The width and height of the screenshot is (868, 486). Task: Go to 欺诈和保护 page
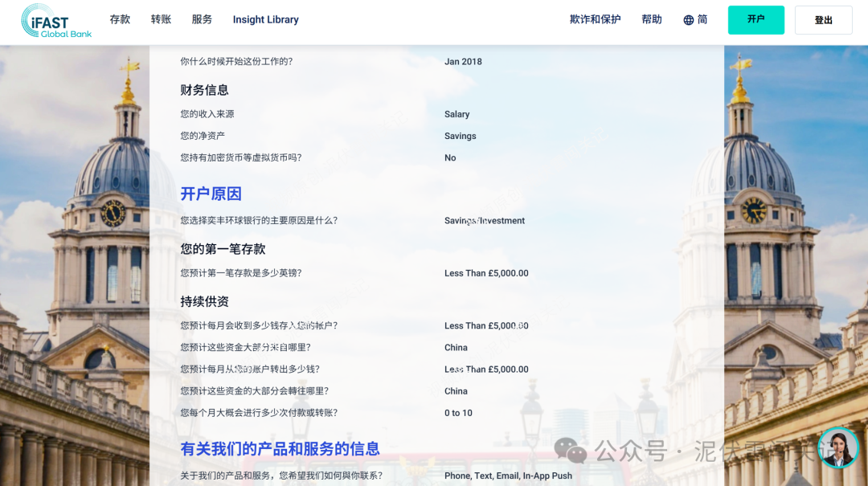coord(595,19)
